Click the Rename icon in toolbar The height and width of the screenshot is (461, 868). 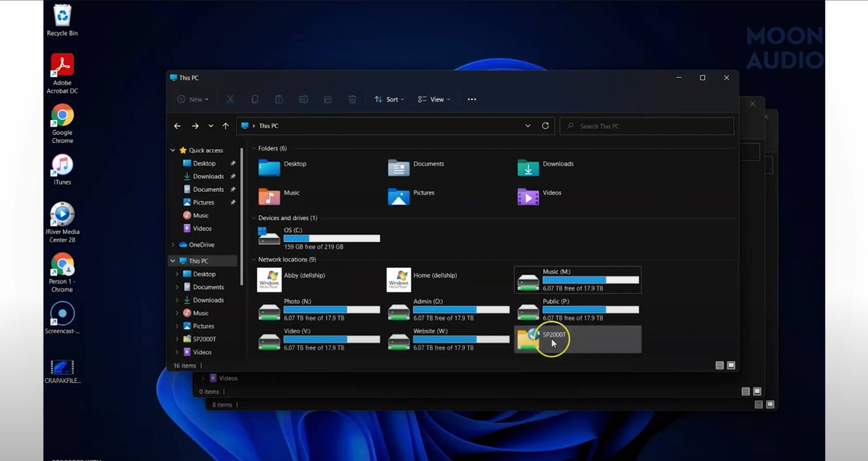303,99
